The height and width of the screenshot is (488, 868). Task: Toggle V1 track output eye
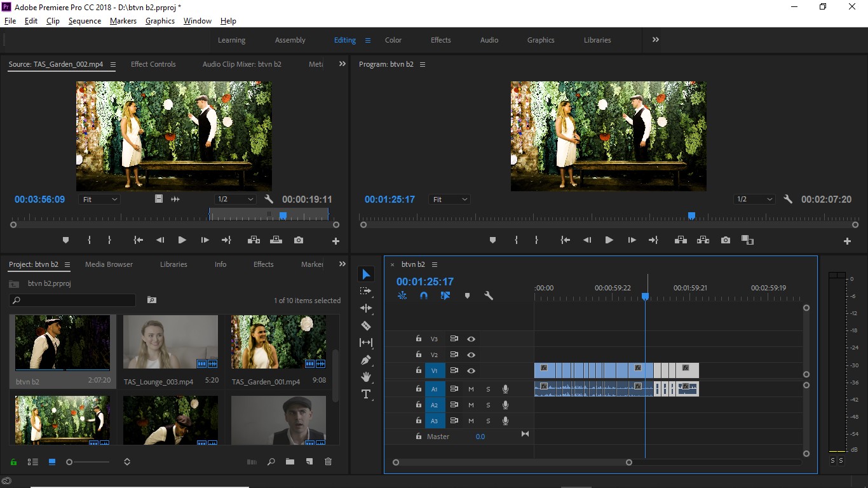471,370
